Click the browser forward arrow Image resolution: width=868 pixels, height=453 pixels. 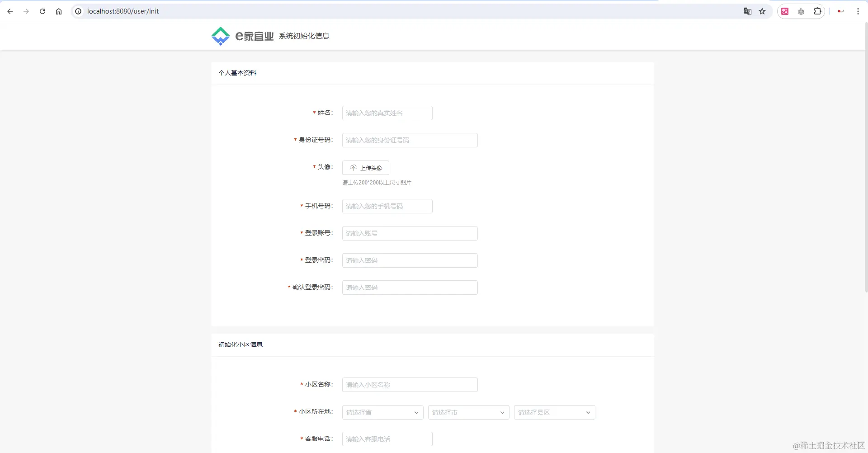click(x=26, y=11)
